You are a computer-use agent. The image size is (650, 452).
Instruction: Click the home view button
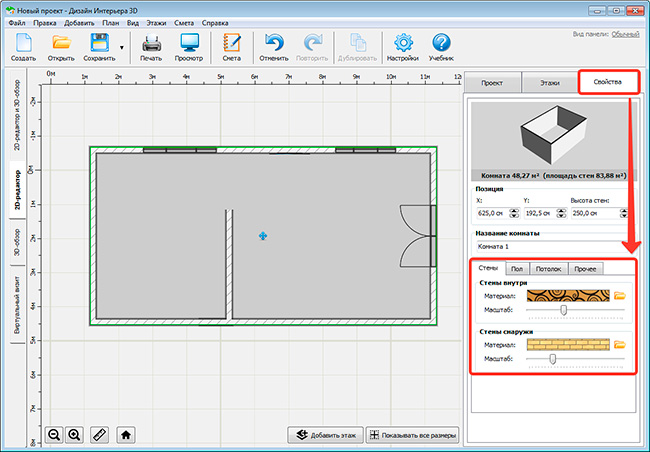(x=126, y=435)
